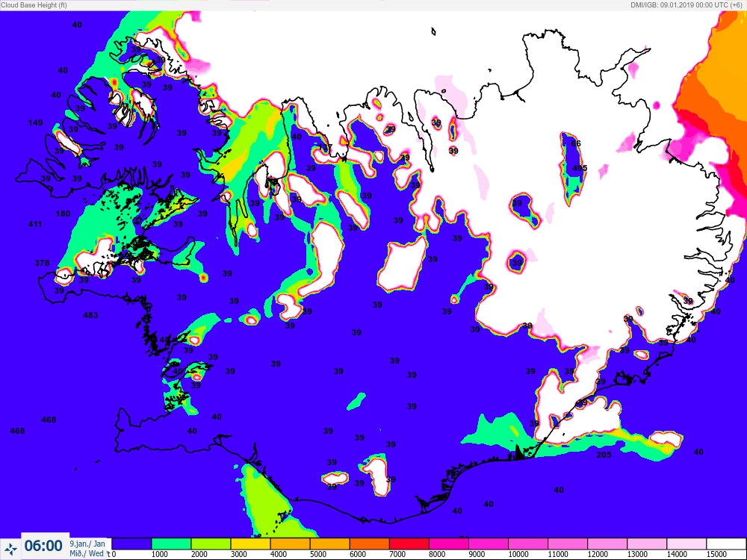
Task: Click the 13000 legend scale label
Action: pos(637,554)
